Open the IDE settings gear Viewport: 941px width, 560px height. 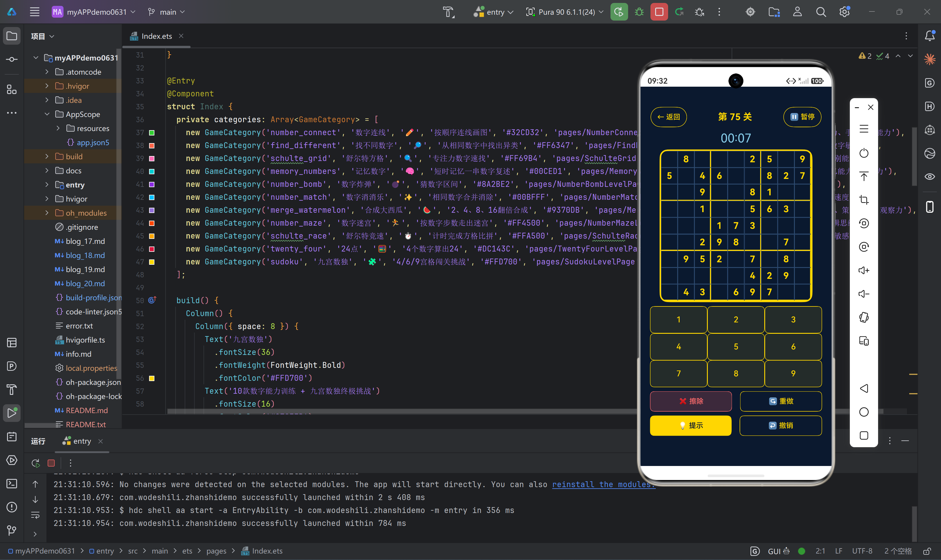[844, 12]
